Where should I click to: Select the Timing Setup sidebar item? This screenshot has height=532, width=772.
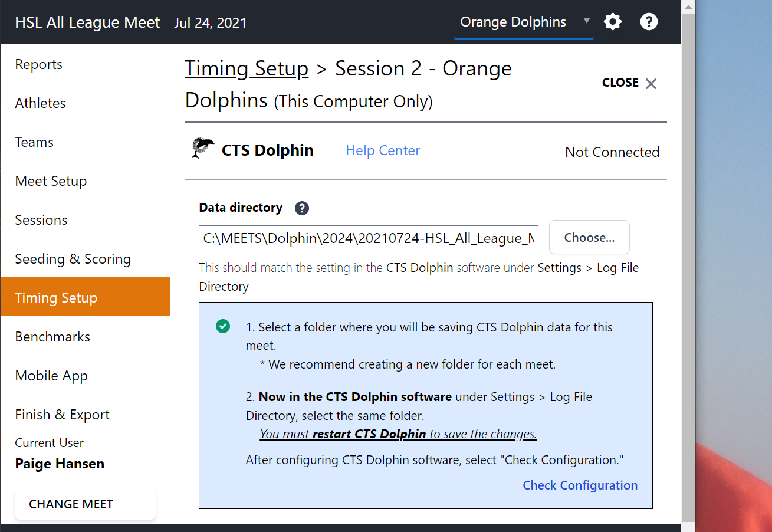[86, 297]
